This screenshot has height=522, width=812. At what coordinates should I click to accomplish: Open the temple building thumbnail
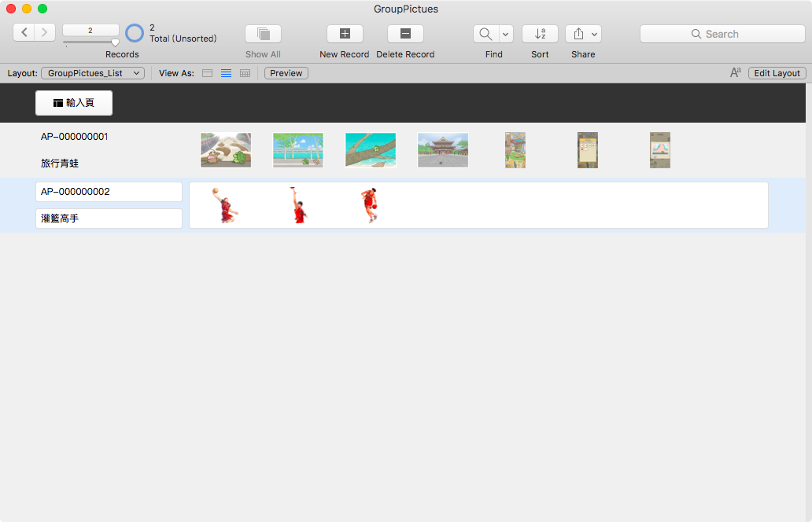443,150
